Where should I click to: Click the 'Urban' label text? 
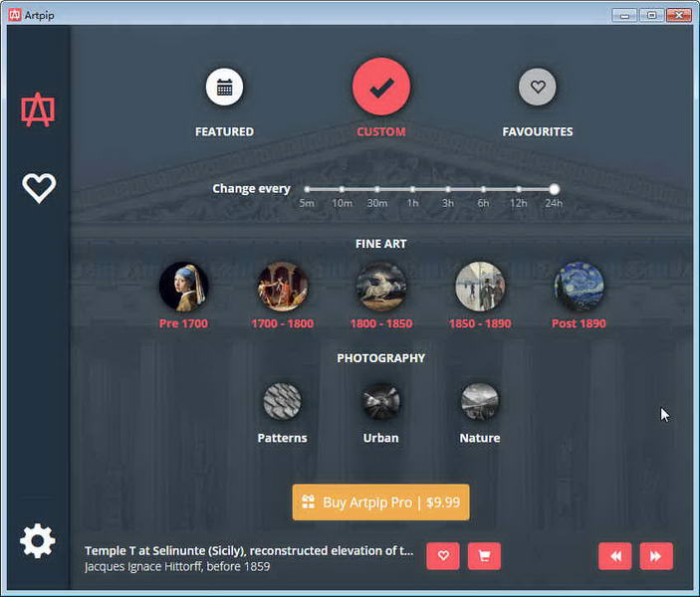click(x=380, y=438)
